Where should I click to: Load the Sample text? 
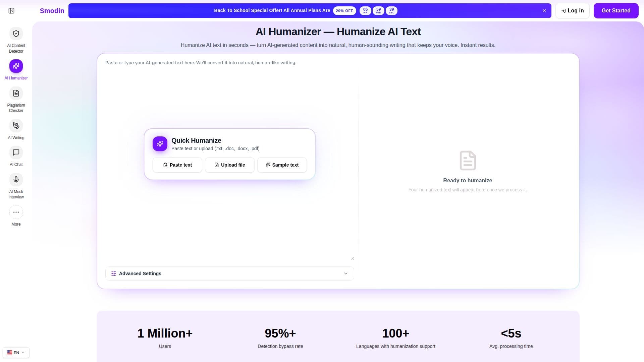[x=282, y=165]
